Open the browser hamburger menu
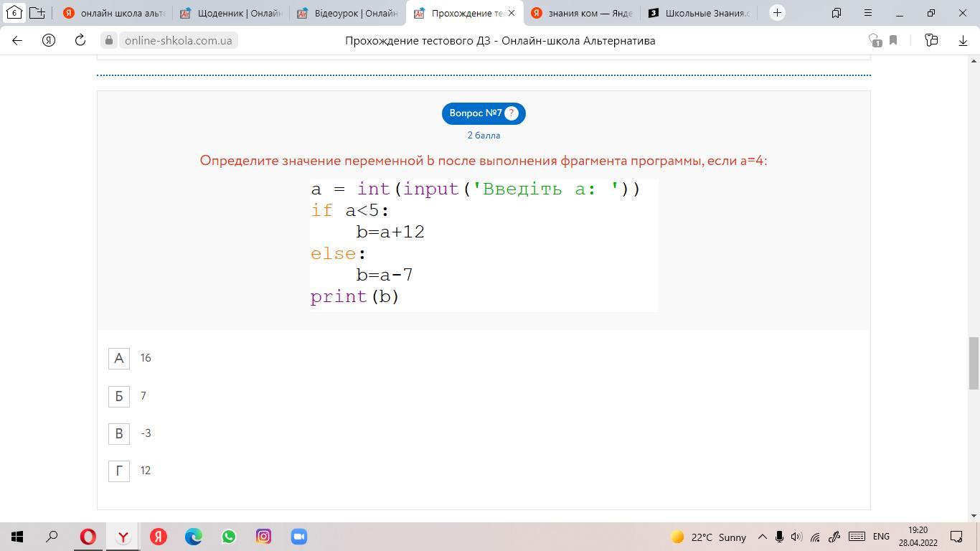The height and width of the screenshot is (551, 980). pos(867,13)
